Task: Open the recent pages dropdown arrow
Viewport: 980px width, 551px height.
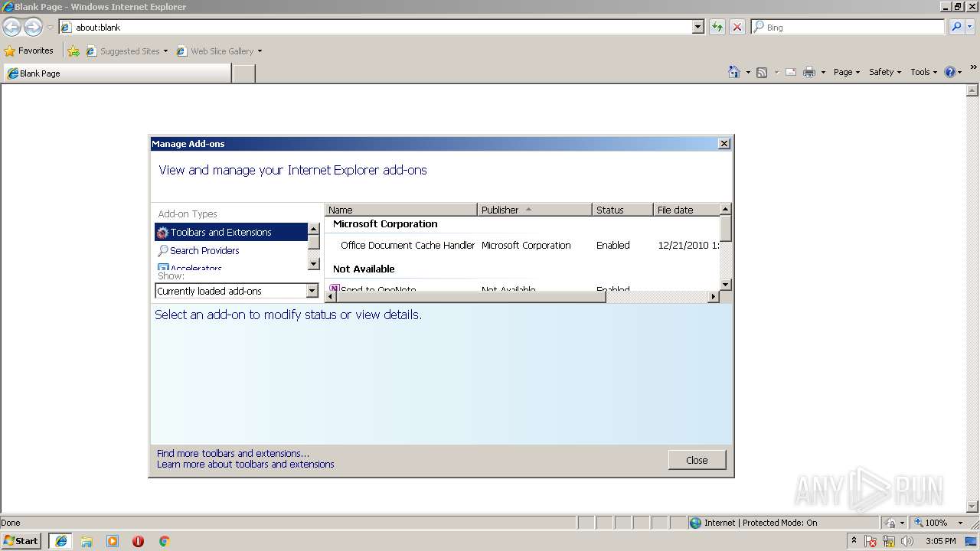Action: tap(50, 28)
